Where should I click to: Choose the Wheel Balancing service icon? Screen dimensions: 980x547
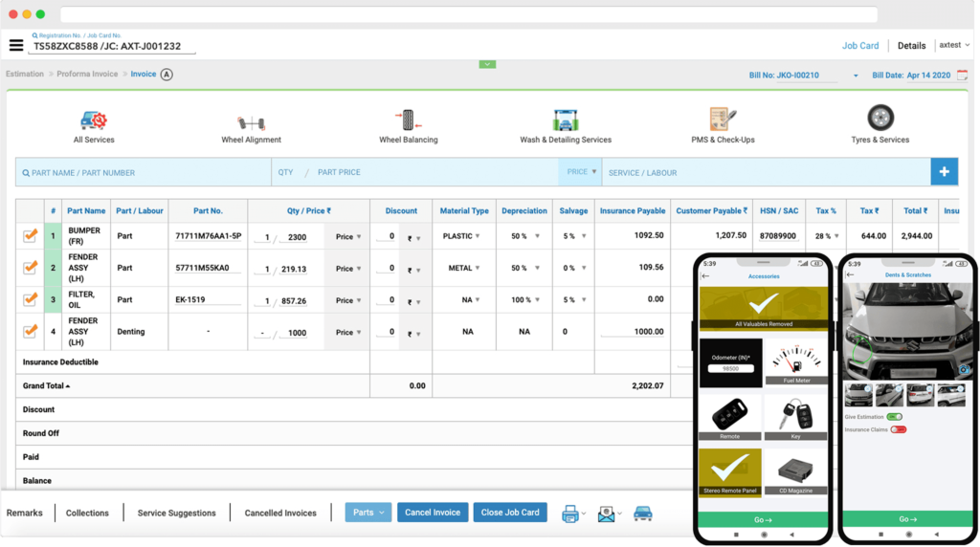[x=408, y=120]
